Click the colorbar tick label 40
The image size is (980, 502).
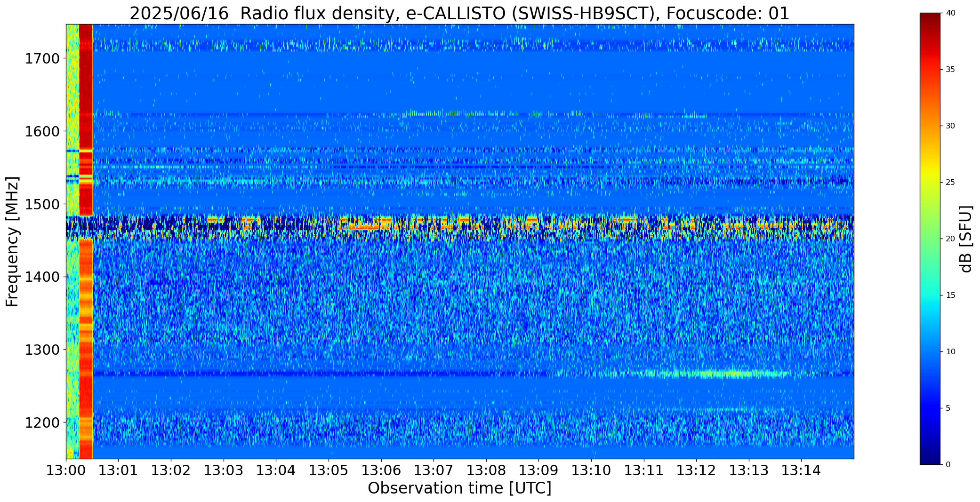[x=950, y=13]
